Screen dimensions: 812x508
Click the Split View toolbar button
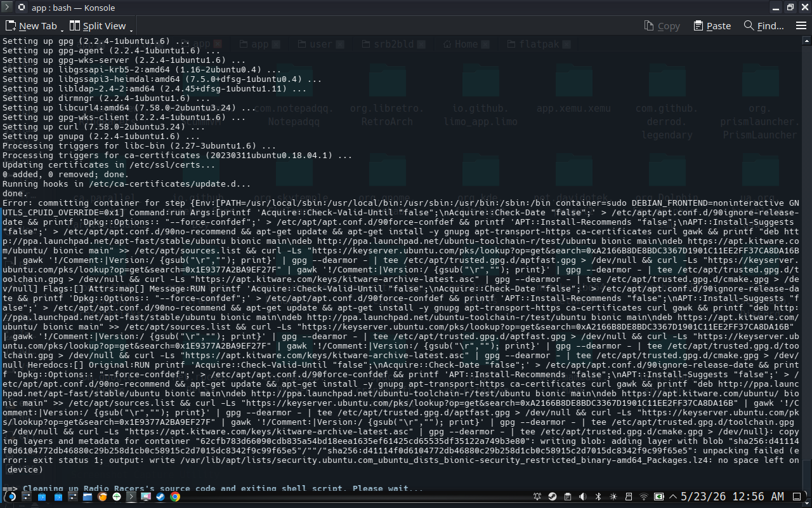click(x=98, y=26)
